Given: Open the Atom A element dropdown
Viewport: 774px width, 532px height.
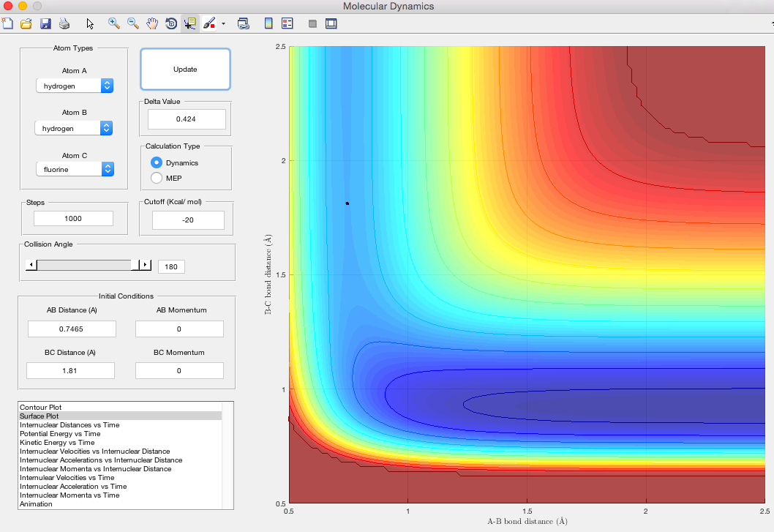Looking at the screenshot, I should click(x=75, y=86).
